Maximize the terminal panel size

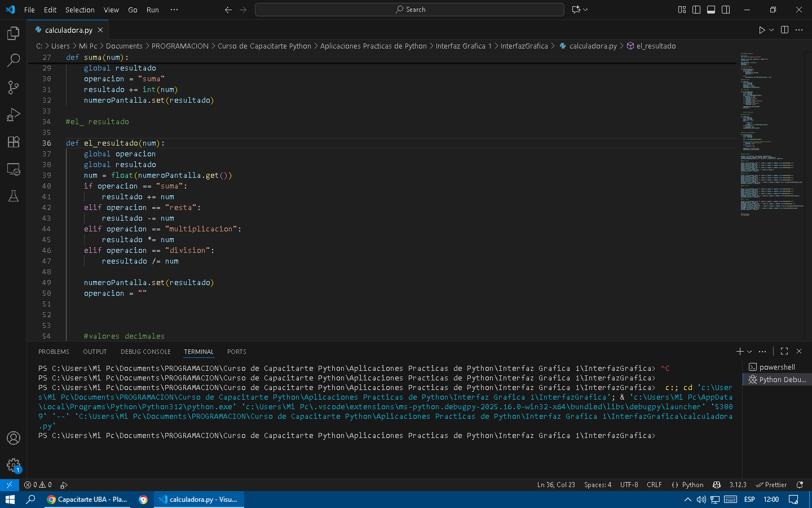click(784, 351)
